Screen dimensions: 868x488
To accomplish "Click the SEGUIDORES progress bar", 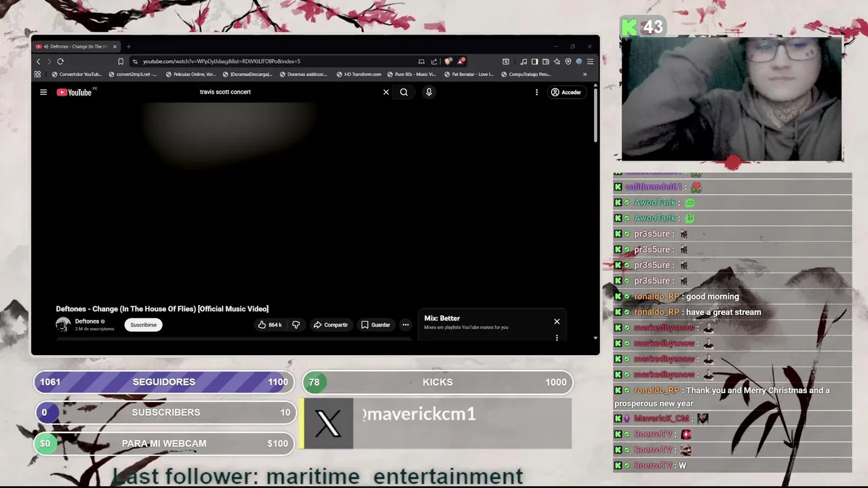I will [x=164, y=382].
